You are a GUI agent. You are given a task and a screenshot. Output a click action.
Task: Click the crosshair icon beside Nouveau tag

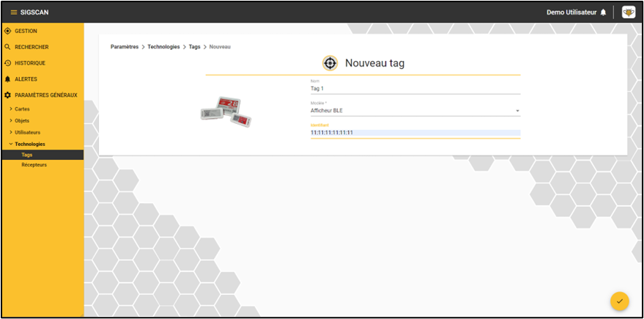coord(330,63)
